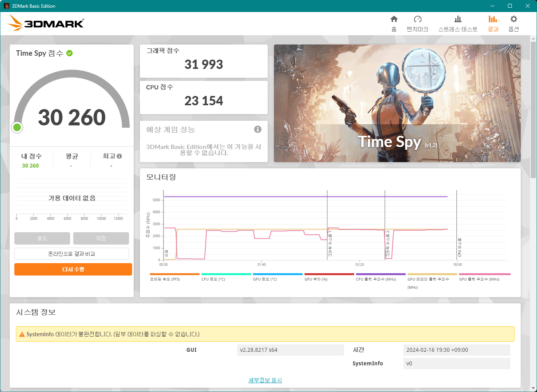Click the warning icon in SystemInfo banner
537x392 pixels.
[22, 334]
